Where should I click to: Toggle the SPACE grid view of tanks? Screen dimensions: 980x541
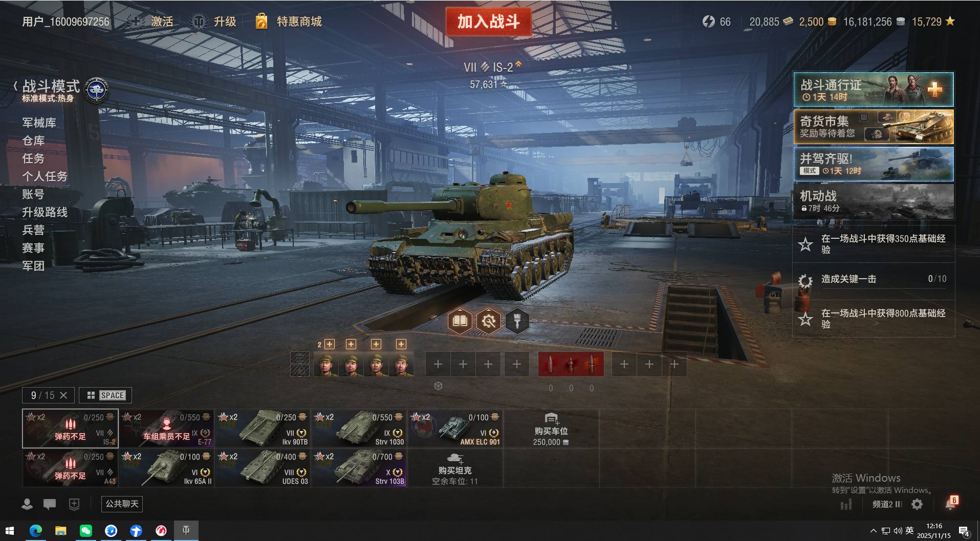coord(105,395)
